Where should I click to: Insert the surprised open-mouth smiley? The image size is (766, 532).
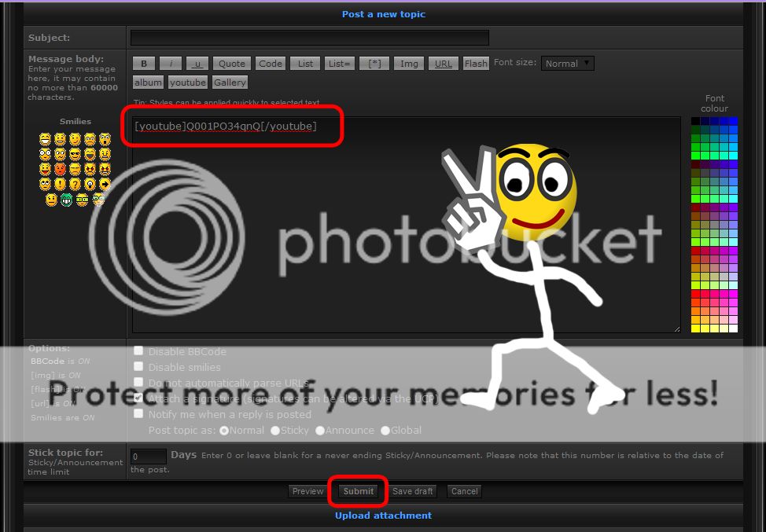[105, 140]
